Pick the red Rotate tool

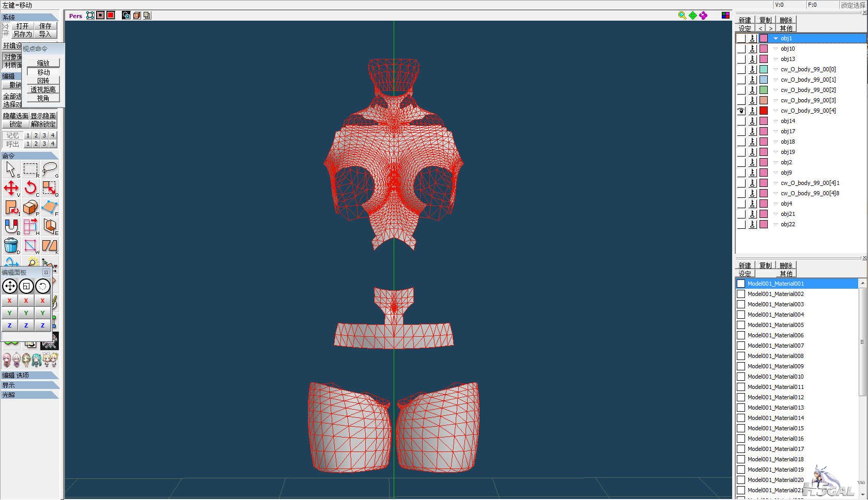click(31, 188)
